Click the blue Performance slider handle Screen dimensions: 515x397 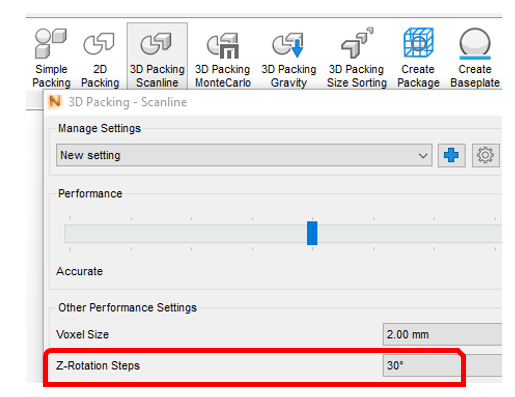312,233
